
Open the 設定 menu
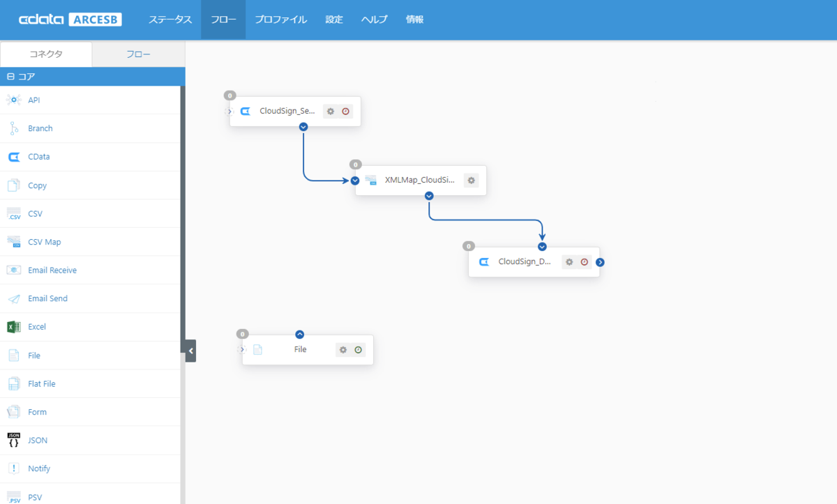tap(334, 20)
